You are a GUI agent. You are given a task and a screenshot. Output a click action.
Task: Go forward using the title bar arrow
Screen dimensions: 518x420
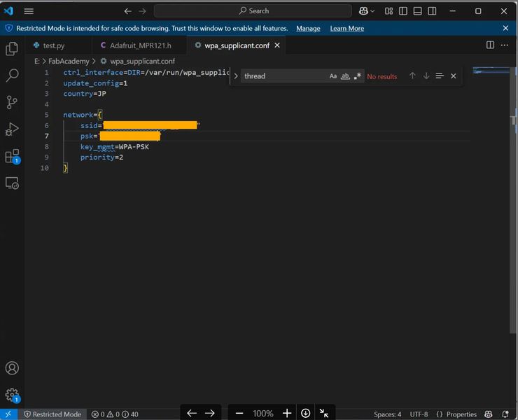coord(142,11)
